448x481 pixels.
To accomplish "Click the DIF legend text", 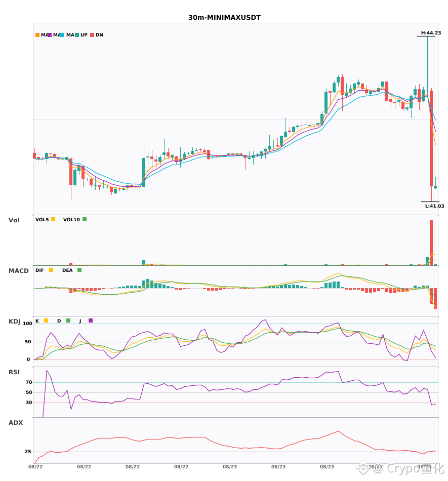I will 39,270.
